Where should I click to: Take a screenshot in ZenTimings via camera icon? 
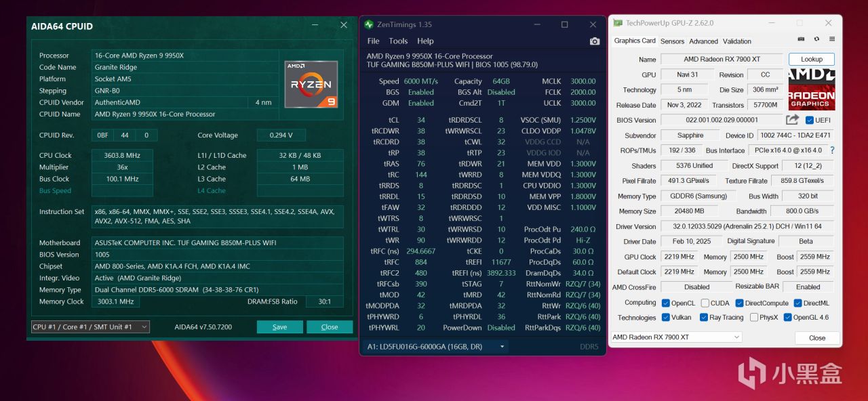click(x=595, y=41)
